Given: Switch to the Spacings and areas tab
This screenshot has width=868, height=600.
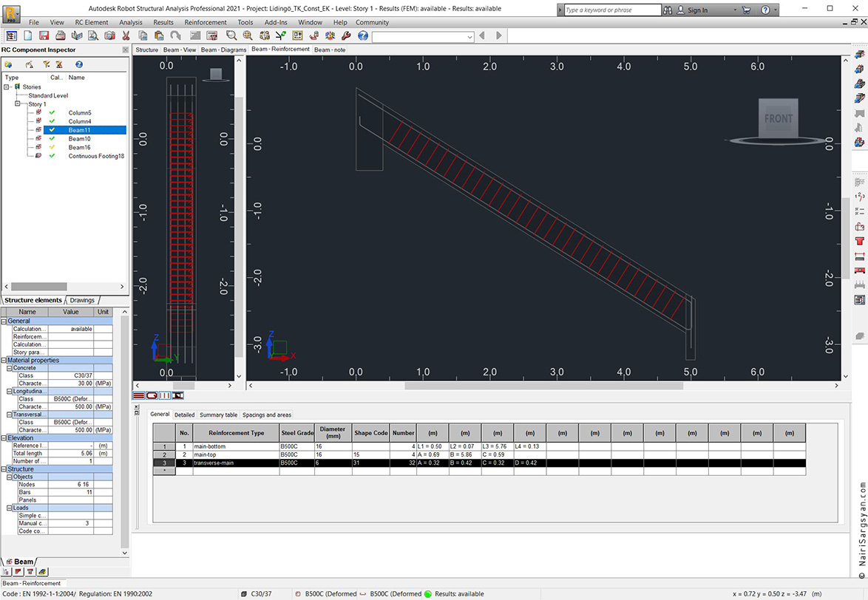Looking at the screenshot, I should coord(267,415).
